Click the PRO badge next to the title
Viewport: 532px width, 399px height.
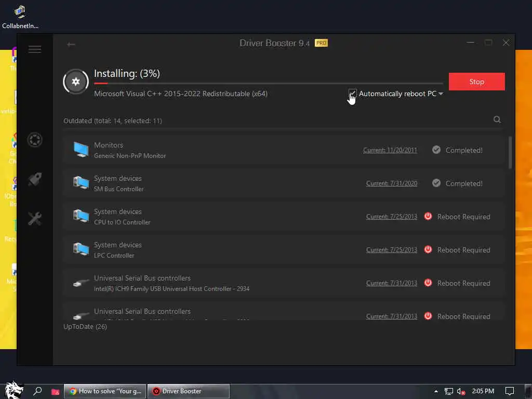point(321,43)
